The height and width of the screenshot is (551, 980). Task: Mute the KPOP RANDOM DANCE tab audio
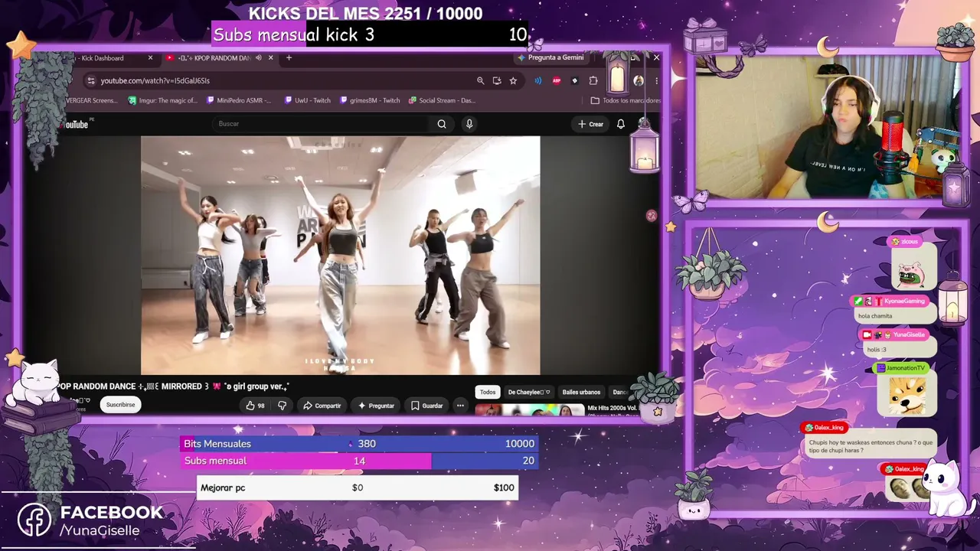tap(259, 57)
